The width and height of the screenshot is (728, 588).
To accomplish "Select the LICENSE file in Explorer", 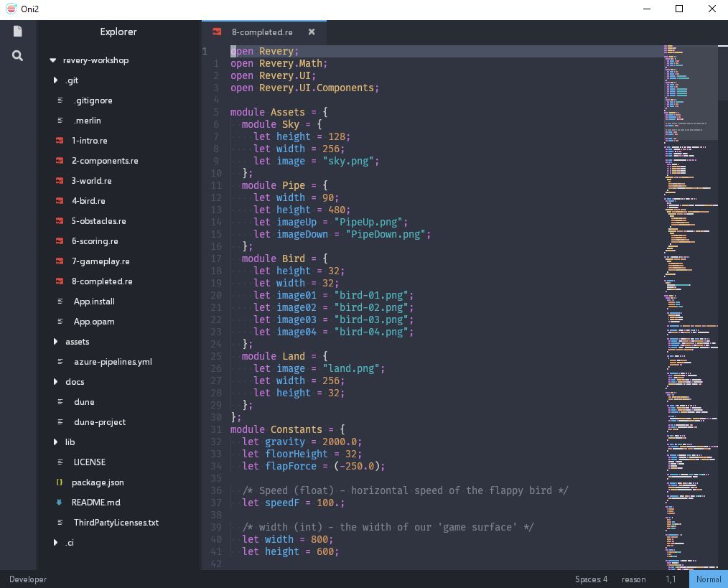I will (x=89, y=462).
